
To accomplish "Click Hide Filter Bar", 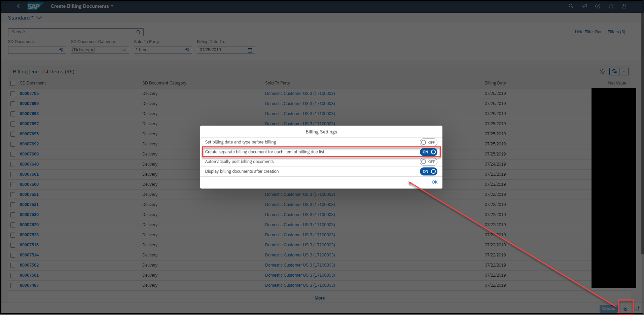I will point(588,32).
